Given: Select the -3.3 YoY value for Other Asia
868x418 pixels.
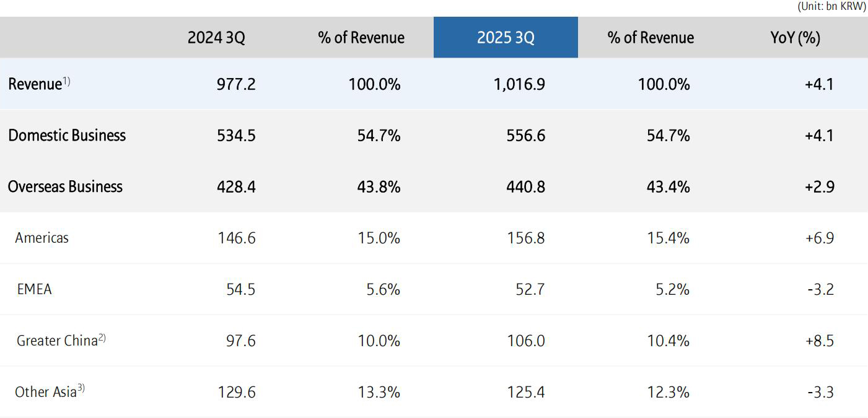Looking at the screenshot, I should click(820, 392).
